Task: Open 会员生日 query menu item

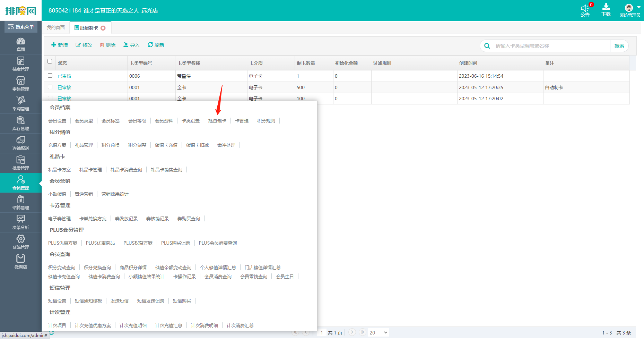Action: coord(285,277)
